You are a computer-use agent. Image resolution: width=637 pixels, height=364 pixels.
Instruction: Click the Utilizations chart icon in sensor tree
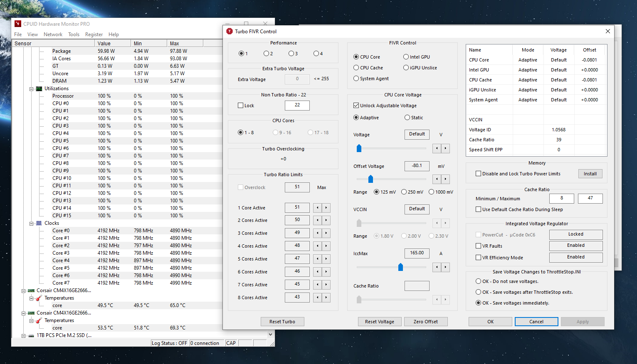pos(39,89)
